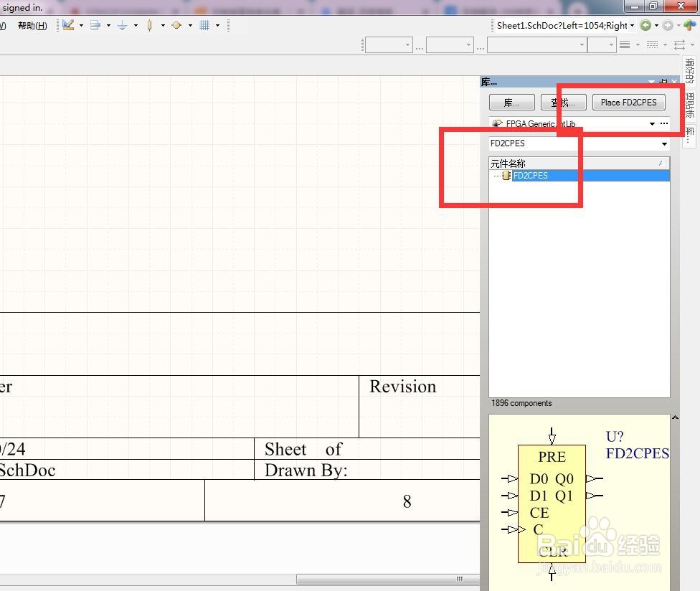The height and width of the screenshot is (591, 700).
Task: Collapse the symbol preview with up arrow
Action: pyautogui.click(x=676, y=417)
